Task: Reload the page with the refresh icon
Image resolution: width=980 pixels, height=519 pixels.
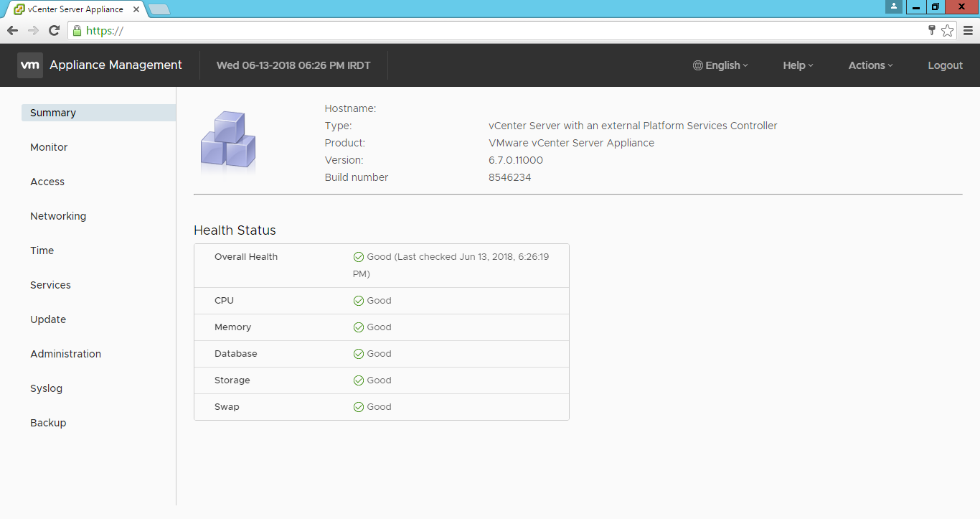Action: (x=54, y=31)
